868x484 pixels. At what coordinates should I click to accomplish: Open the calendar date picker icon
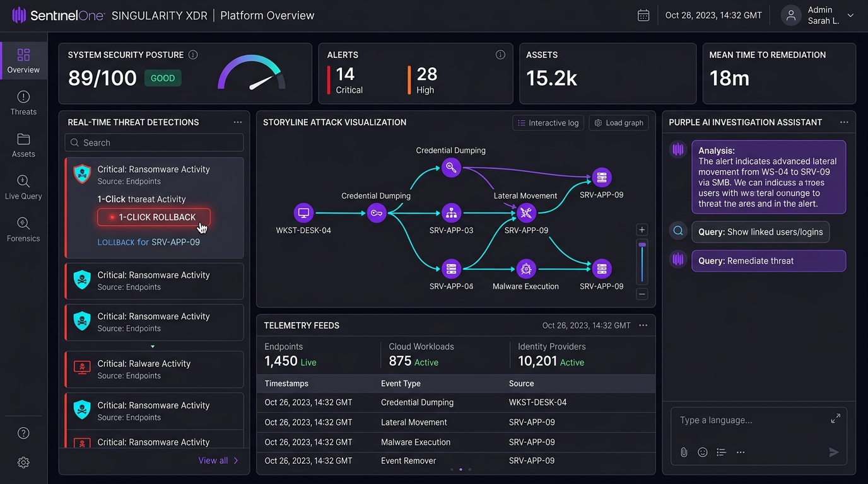coord(643,15)
